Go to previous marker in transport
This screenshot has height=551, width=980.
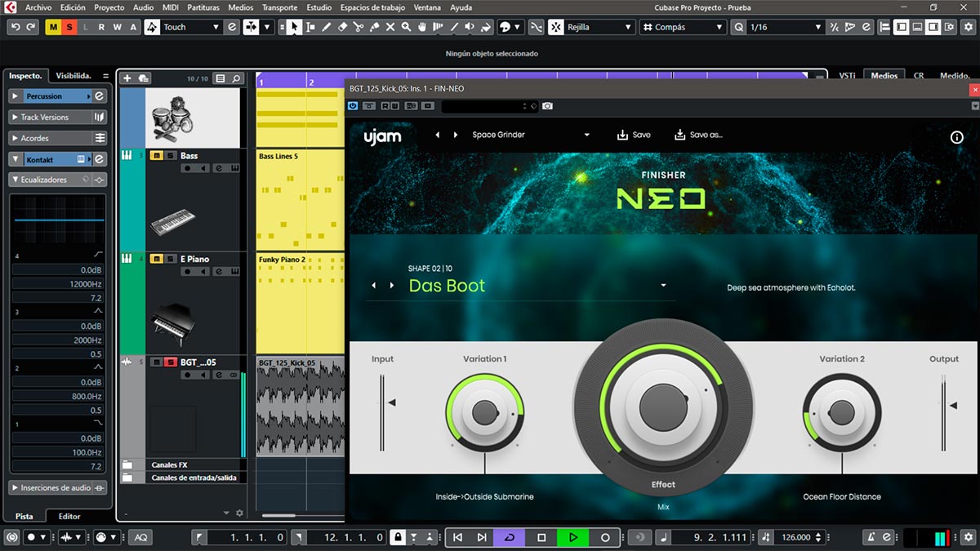[457, 537]
